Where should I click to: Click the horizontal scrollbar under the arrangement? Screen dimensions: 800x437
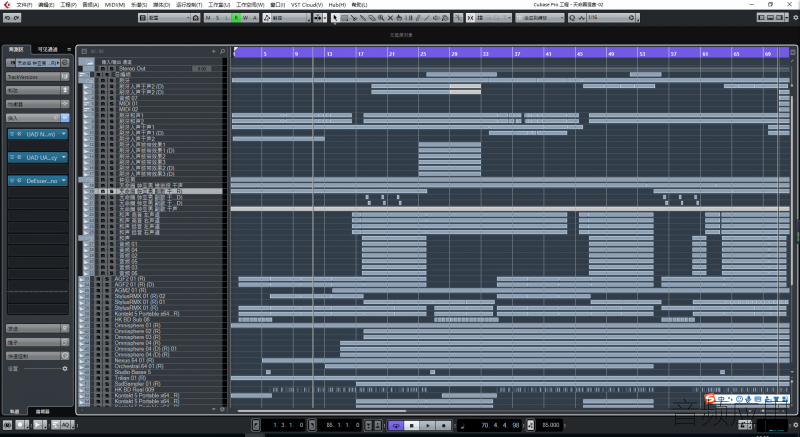pyautogui.click(x=321, y=410)
